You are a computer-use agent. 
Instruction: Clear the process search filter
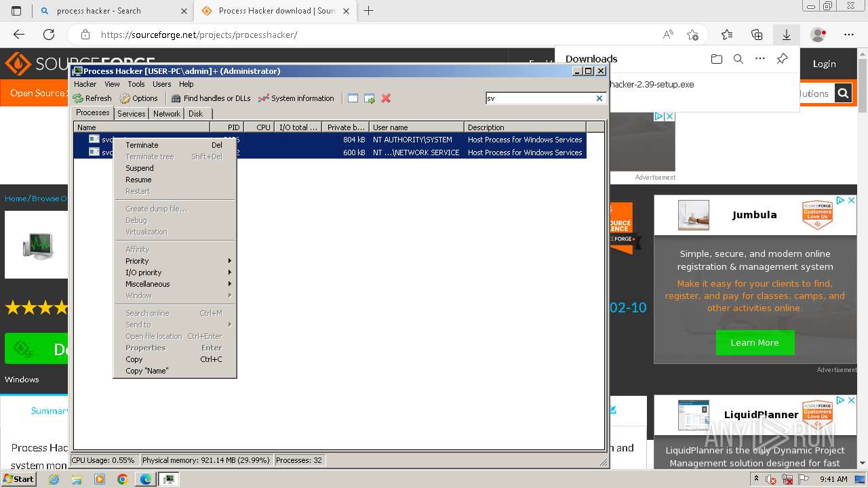tap(599, 98)
